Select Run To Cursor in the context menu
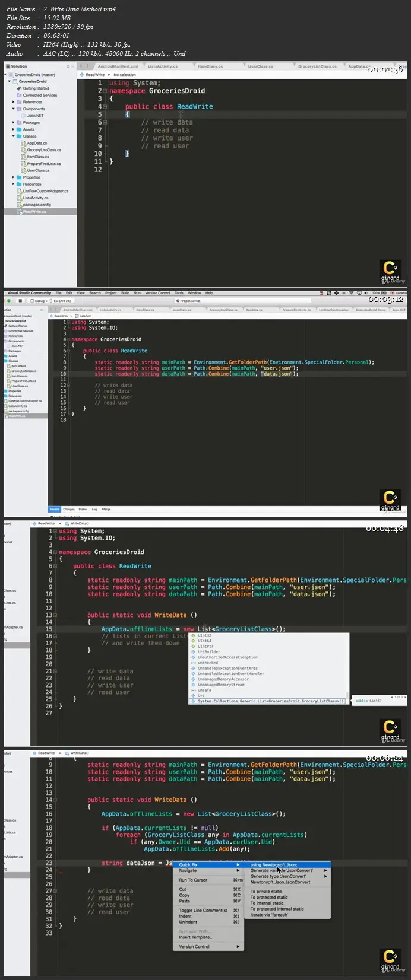The width and height of the screenshot is (411, 980). (210, 880)
